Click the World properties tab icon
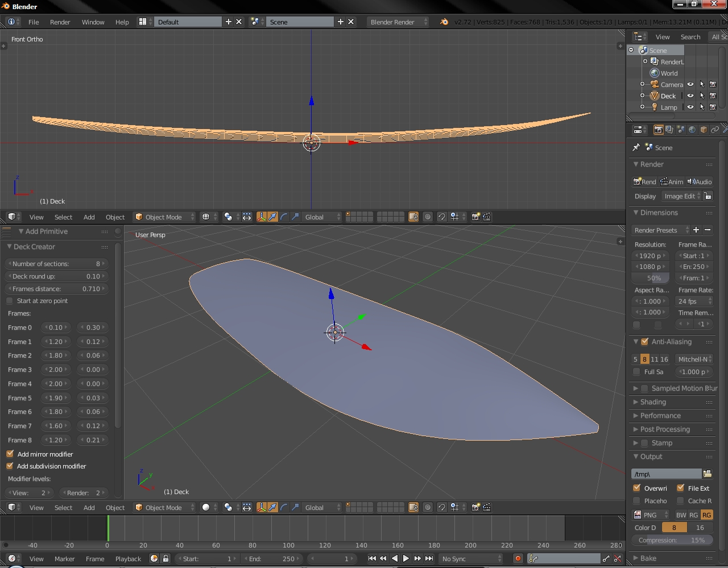Viewport: 728px width, 568px height. [692, 130]
